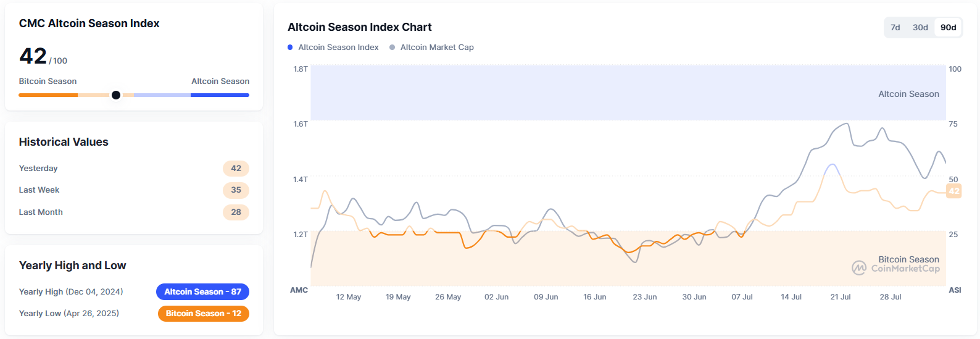Click the Bitcoin Season - 12 badge
Viewport: 980px width, 339px height.
pos(204,314)
